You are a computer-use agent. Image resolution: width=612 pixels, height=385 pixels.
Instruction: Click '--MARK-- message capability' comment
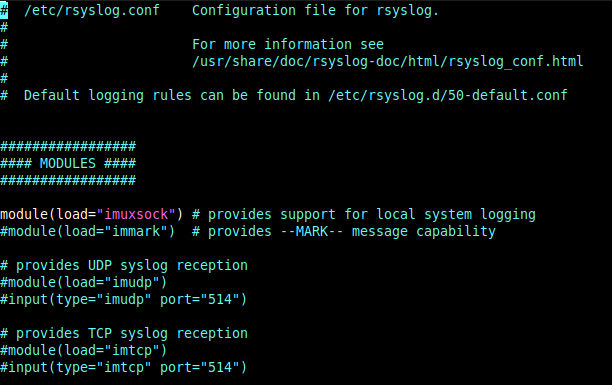[x=388, y=232]
